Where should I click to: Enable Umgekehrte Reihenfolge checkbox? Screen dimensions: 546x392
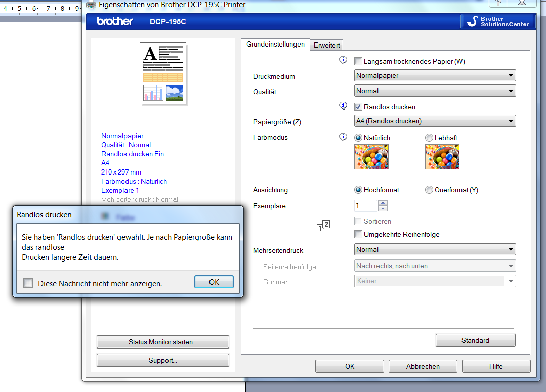[x=358, y=234]
